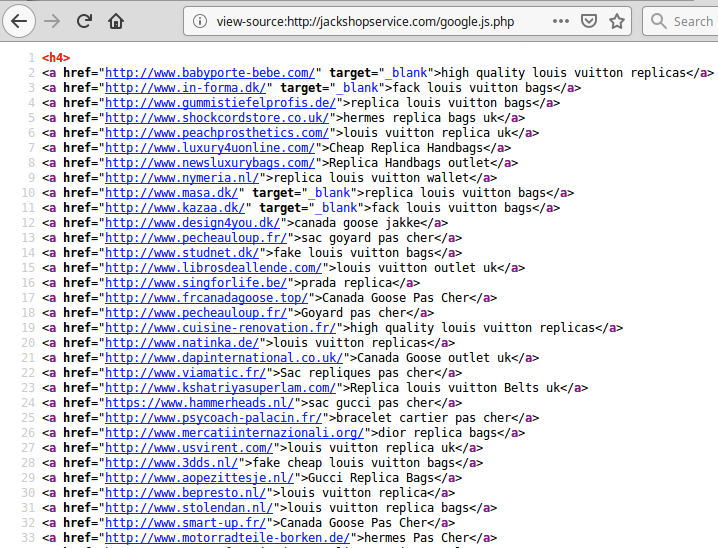
Task: Open the dapinternational.co.uk link
Action: coord(224,358)
